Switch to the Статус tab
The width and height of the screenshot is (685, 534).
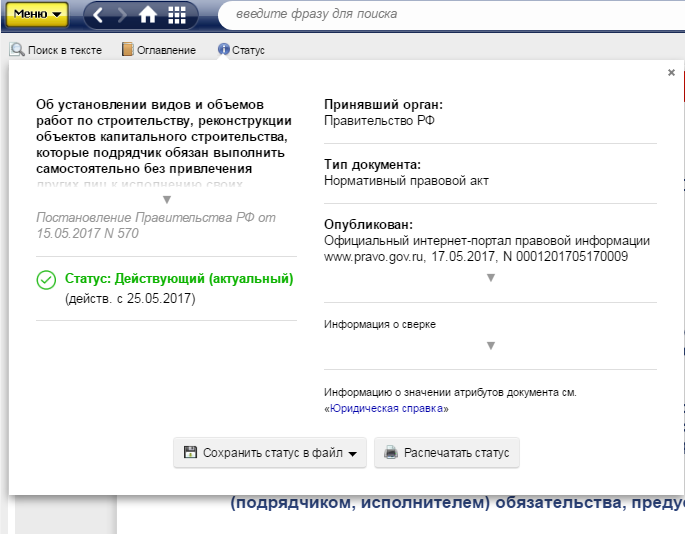tap(240, 50)
